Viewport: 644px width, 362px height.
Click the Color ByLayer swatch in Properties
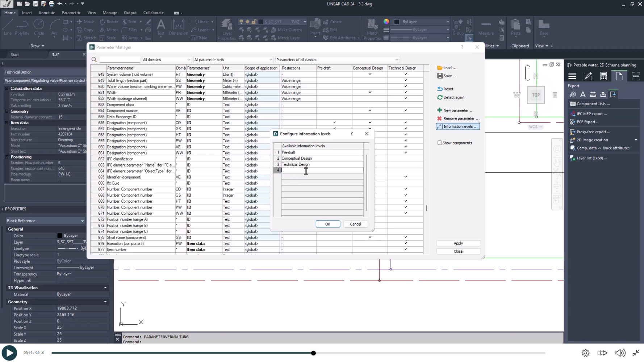[x=60, y=236]
